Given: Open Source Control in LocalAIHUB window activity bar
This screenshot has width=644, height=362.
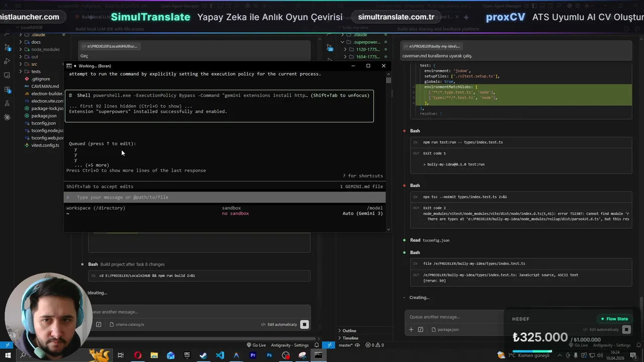Looking at the screenshot, I should pyautogui.click(x=7, y=47).
